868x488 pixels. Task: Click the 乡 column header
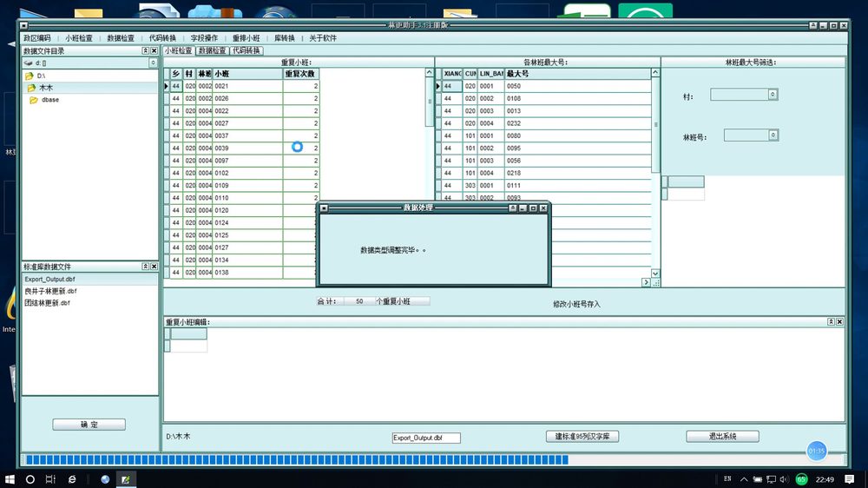(x=176, y=74)
